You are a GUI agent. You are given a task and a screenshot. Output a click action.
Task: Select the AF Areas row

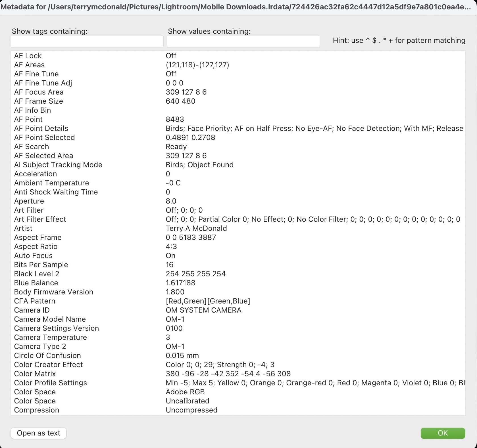(29, 65)
